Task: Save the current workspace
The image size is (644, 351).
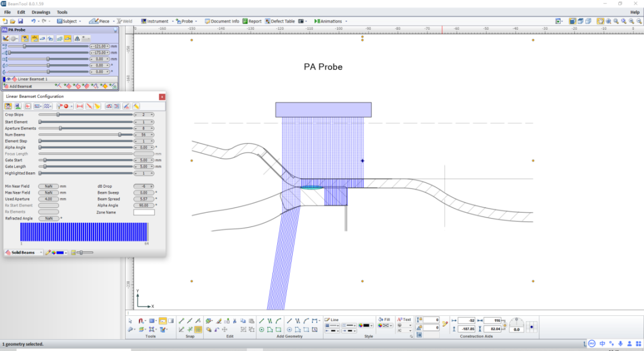Action: (x=20, y=21)
